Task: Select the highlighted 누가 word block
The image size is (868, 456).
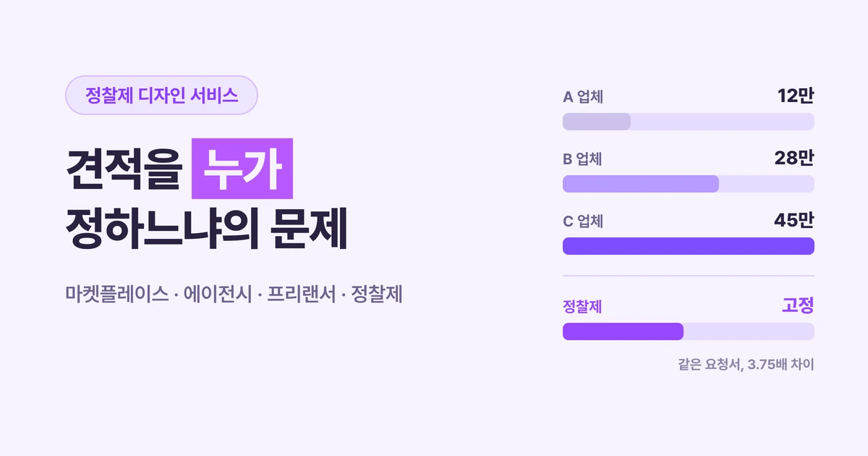Action: point(242,169)
